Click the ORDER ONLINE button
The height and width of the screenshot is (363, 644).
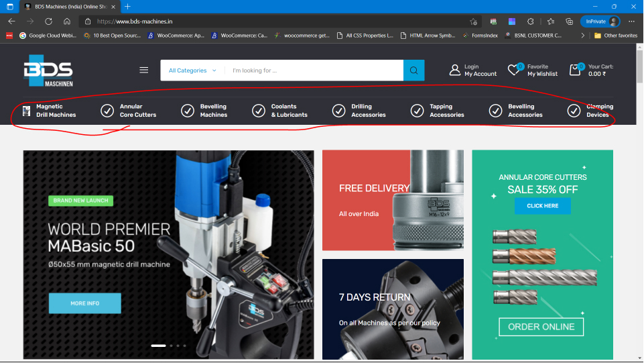tap(541, 327)
